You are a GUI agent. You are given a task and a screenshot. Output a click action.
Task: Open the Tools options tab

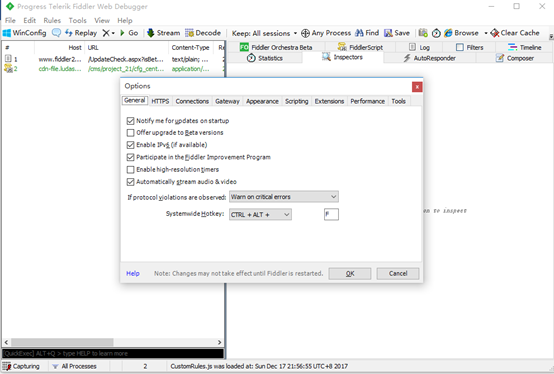pos(398,101)
